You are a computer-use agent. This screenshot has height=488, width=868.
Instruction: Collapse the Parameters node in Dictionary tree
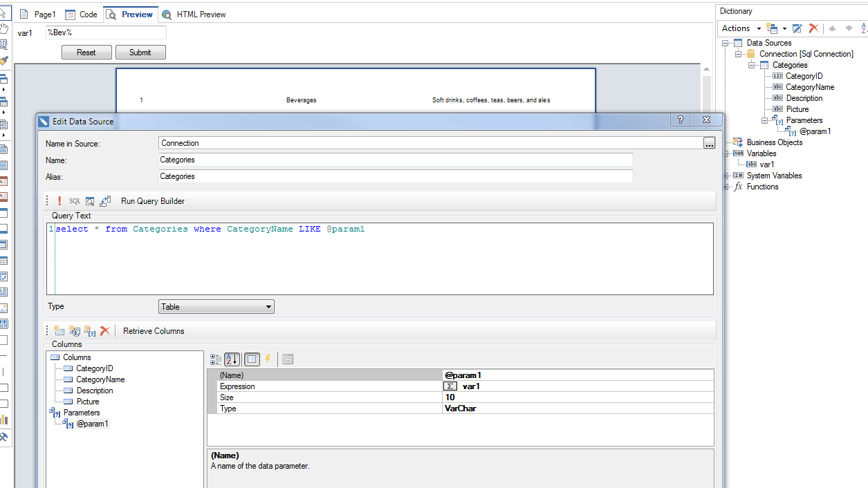click(765, 120)
